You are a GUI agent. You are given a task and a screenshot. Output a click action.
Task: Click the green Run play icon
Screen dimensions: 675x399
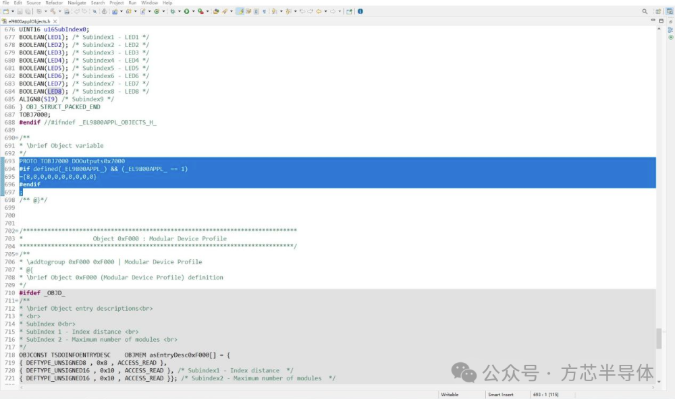(186, 11)
